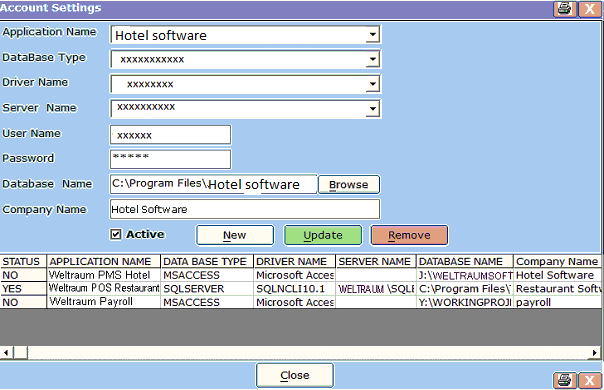Viewport: 604px width, 390px height.
Task: Click the DATA BASE TYPE column header
Action: [x=207, y=261]
